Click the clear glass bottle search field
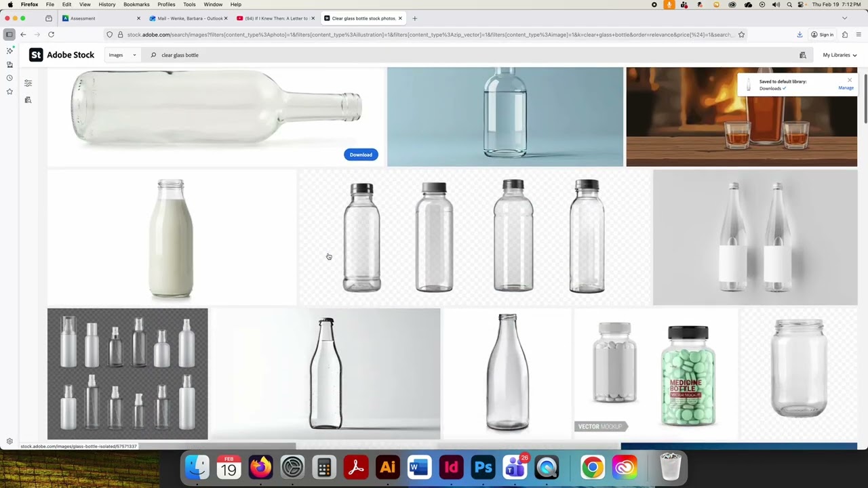 468,55
